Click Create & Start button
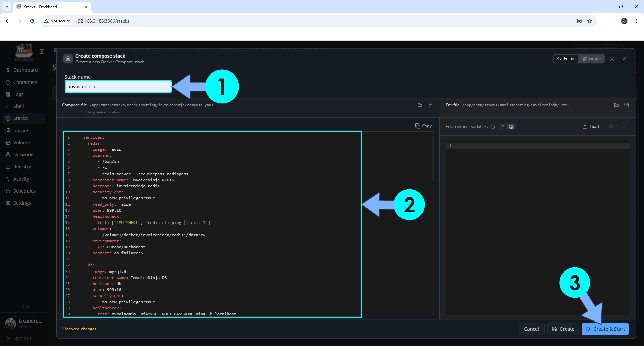644x346 pixels. [605, 329]
